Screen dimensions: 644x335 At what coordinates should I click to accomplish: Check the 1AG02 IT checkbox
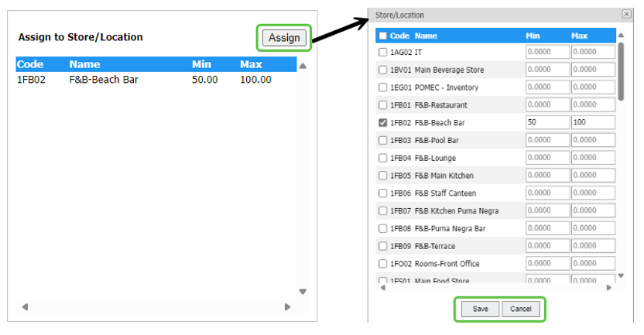coord(382,52)
